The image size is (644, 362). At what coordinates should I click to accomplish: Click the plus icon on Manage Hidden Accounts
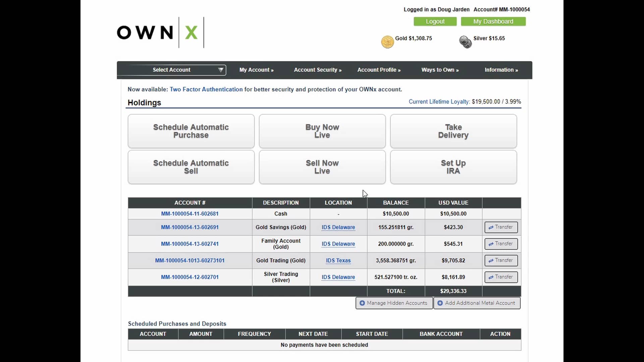click(x=362, y=303)
